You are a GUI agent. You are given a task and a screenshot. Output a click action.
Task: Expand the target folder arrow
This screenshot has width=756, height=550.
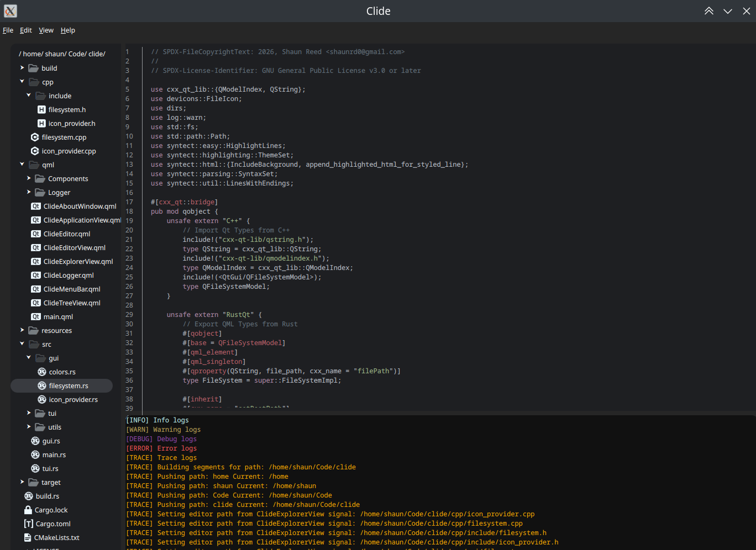click(22, 482)
